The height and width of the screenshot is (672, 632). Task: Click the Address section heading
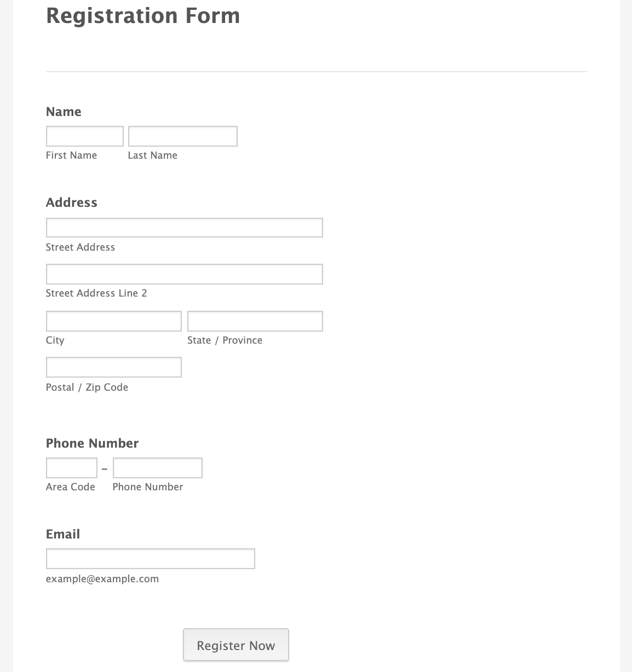click(x=72, y=202)
